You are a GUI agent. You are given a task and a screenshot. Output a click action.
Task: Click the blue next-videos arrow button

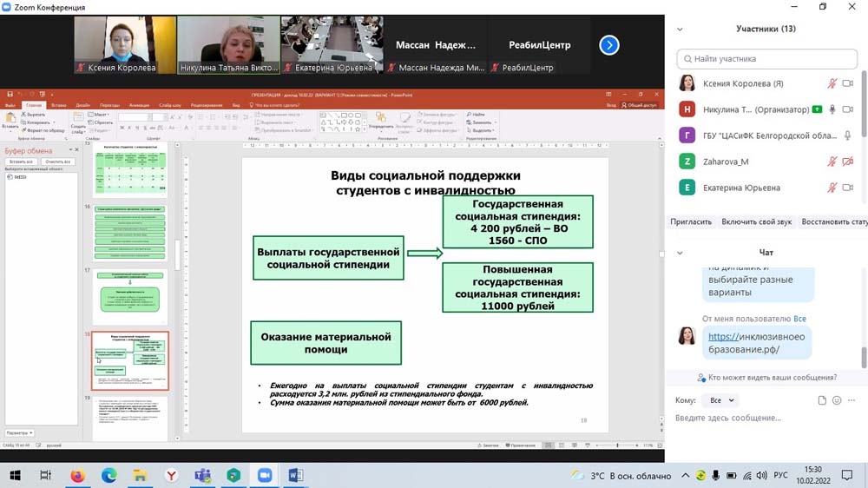pos(609,45)
